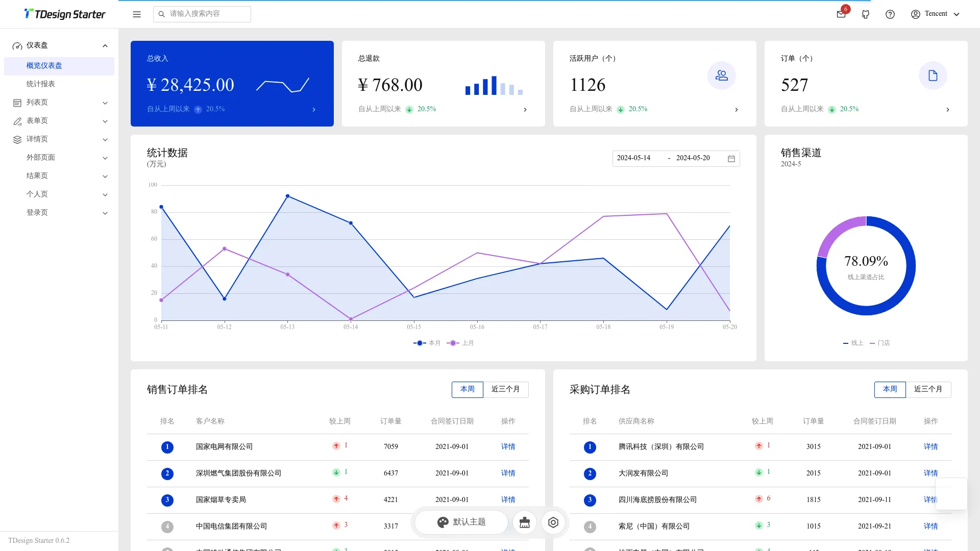Click the arrow on 总收入 card
Viewport: 980px width, 551px height.
point(314,110)
